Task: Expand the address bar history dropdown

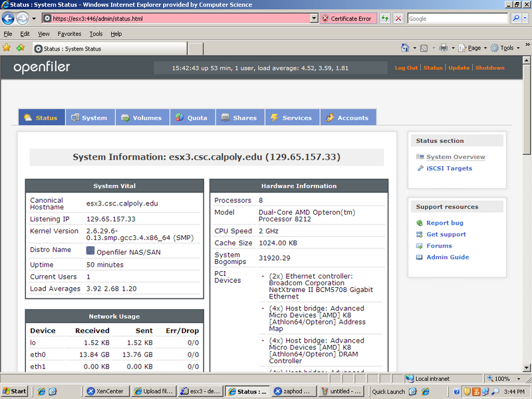Action: pyautogui.click(x=314, y=19)
